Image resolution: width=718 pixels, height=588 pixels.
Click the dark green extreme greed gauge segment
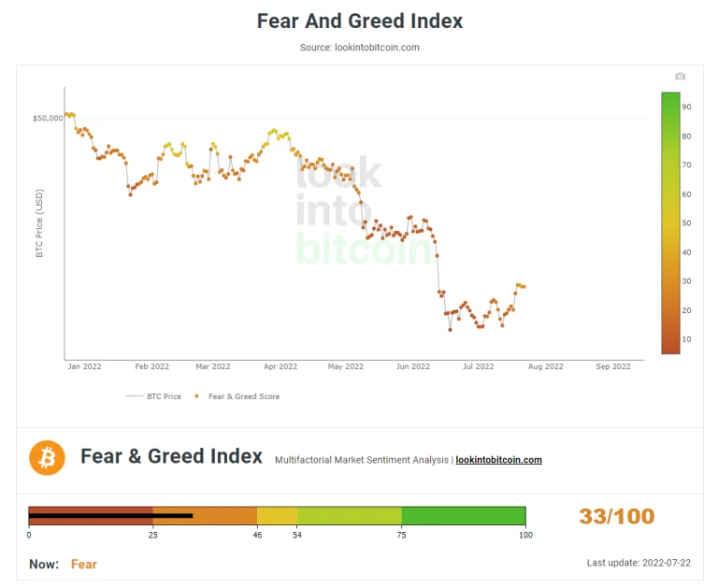click(x=464, y=516)
